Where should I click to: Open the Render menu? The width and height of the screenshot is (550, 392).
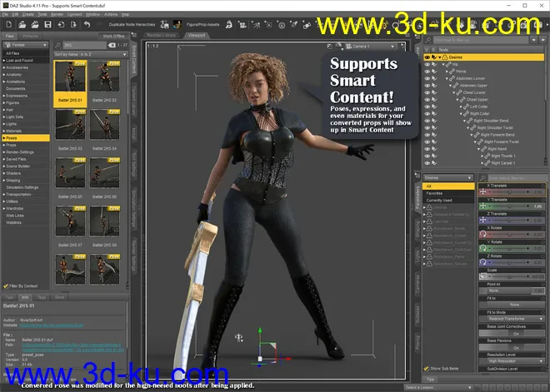point(57,14)
